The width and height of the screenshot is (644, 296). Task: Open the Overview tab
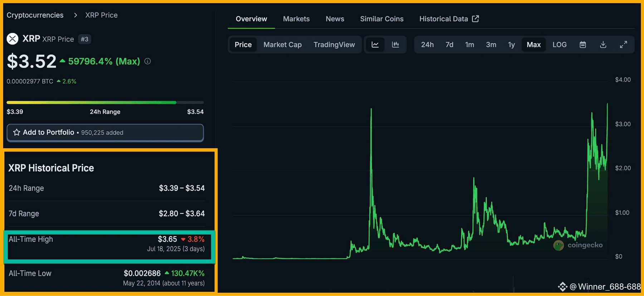pyautogui.click(x=251, y=19)
